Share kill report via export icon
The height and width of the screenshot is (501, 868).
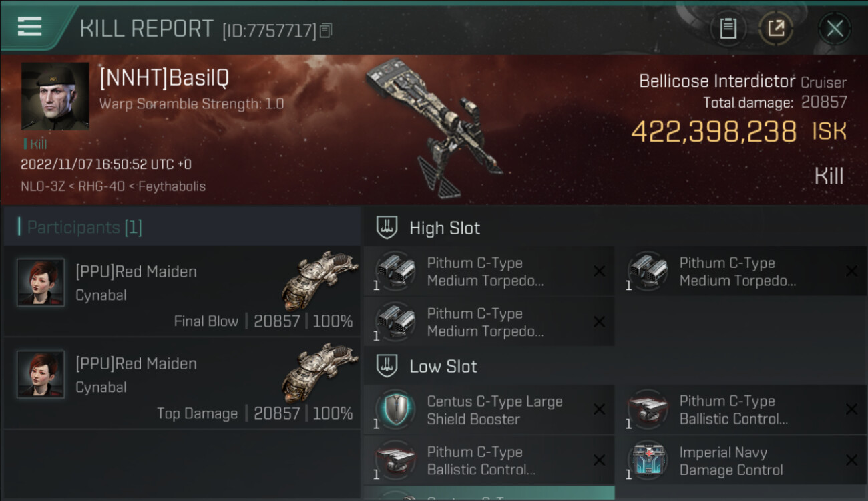click(776, 28)
